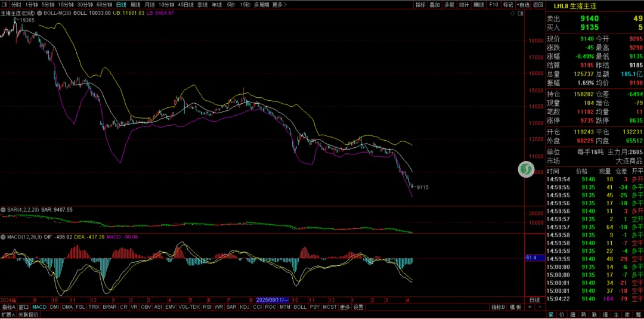Screen dimensions: 644x319
Task: Switch to 60分钟 chart period
Action: 104,5
